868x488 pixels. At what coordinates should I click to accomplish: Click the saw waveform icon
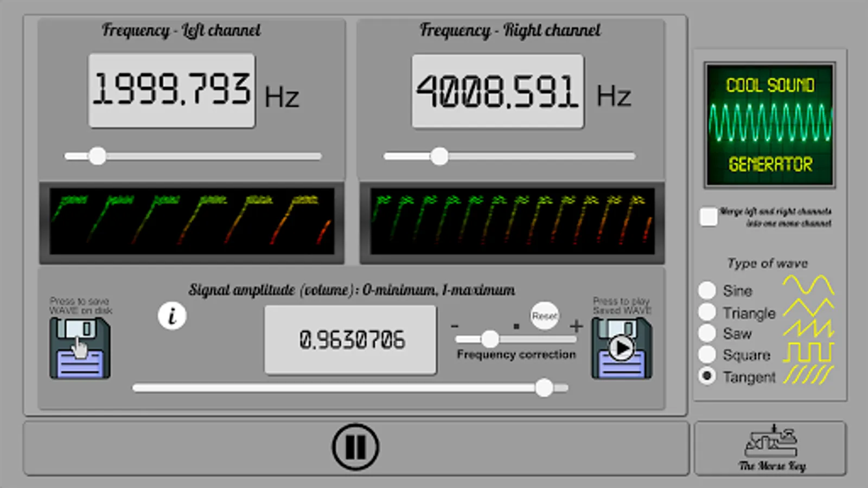pyautogui.click(x=808, y=329)
